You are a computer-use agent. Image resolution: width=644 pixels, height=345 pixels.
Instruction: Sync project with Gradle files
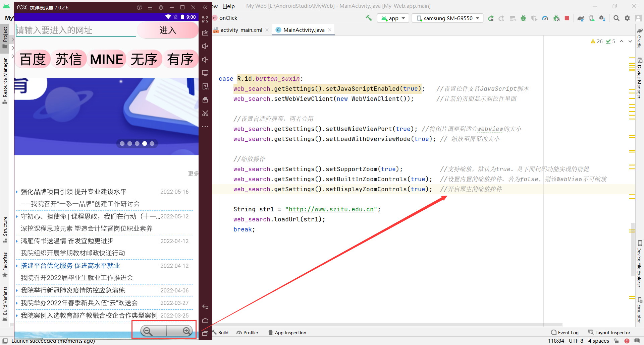click(581, 18)
